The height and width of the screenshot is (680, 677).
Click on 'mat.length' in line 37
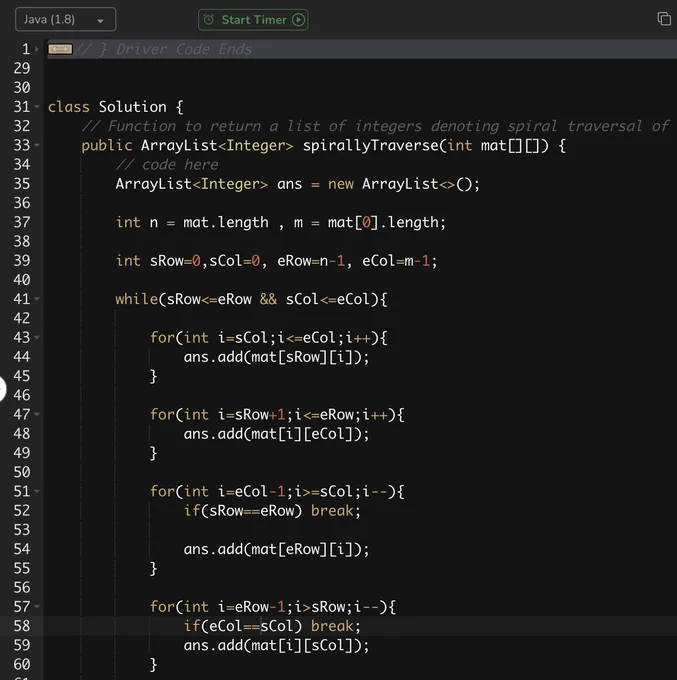[226, 222]
